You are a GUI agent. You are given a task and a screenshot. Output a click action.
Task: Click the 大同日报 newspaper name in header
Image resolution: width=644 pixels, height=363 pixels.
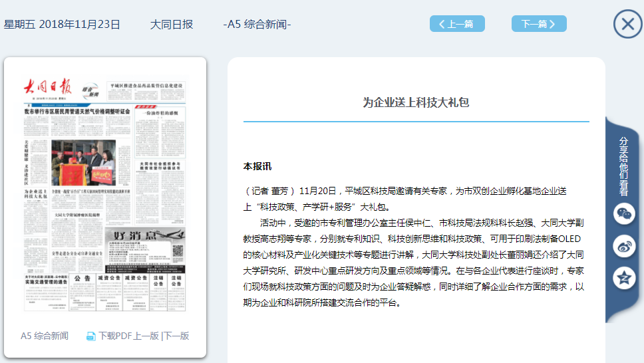coord(171,25)
